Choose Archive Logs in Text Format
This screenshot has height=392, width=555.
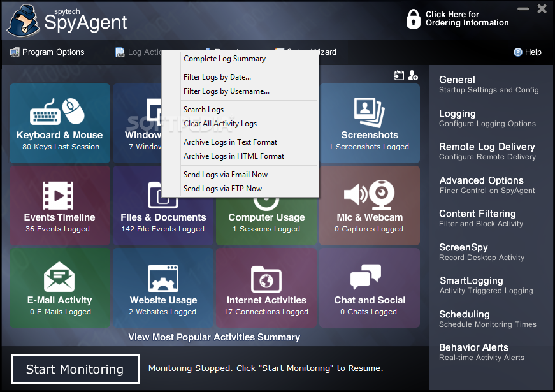(230, 142)
